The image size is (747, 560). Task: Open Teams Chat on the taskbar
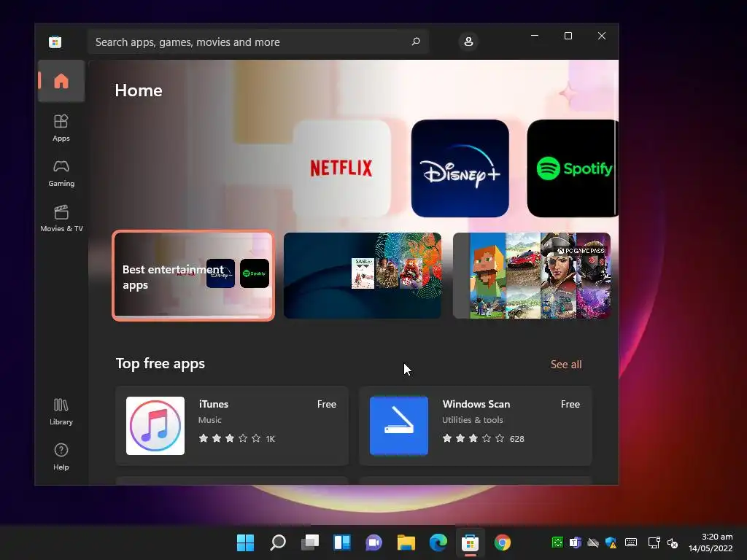374,542
